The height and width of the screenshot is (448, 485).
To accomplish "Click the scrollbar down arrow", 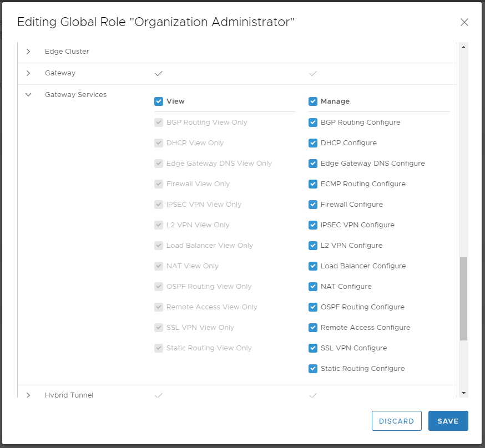I will pos(463,393).
